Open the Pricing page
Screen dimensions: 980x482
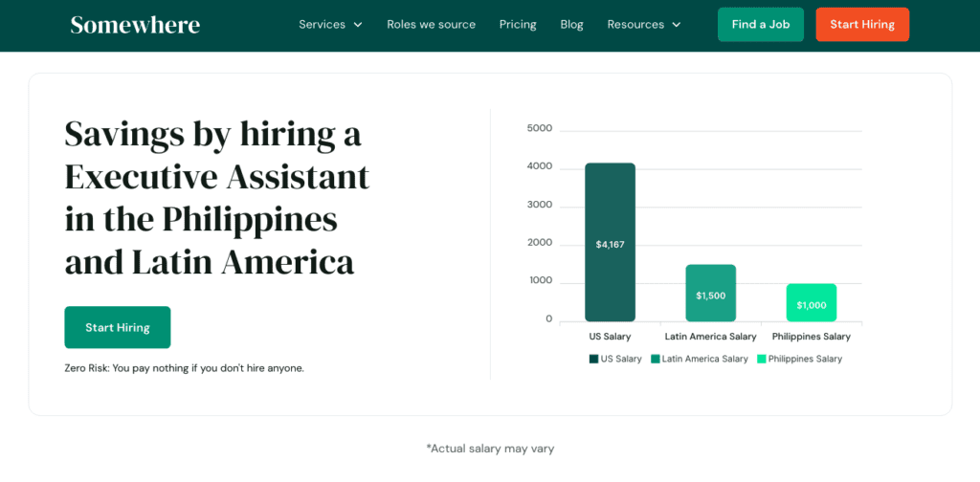(518, 25)
